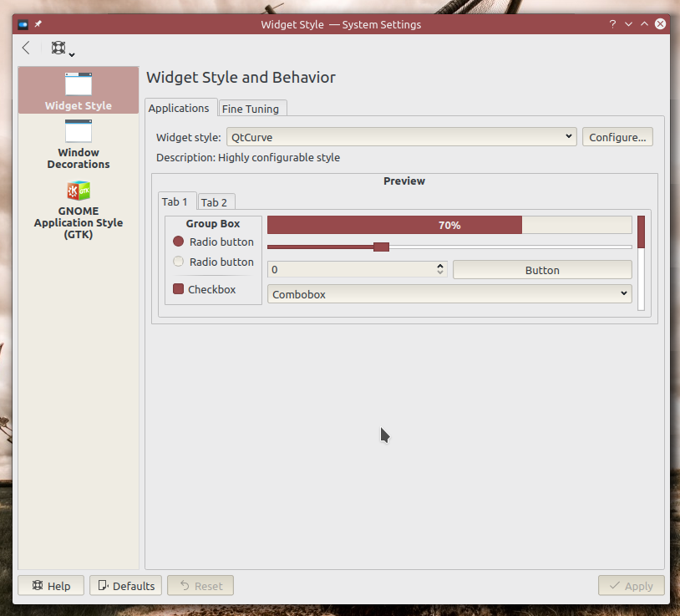The width and height of the screenshot is (680, 616).
Task: Click the 'Description: Highly configurable style' text
Action: click(x=248, y=157)
